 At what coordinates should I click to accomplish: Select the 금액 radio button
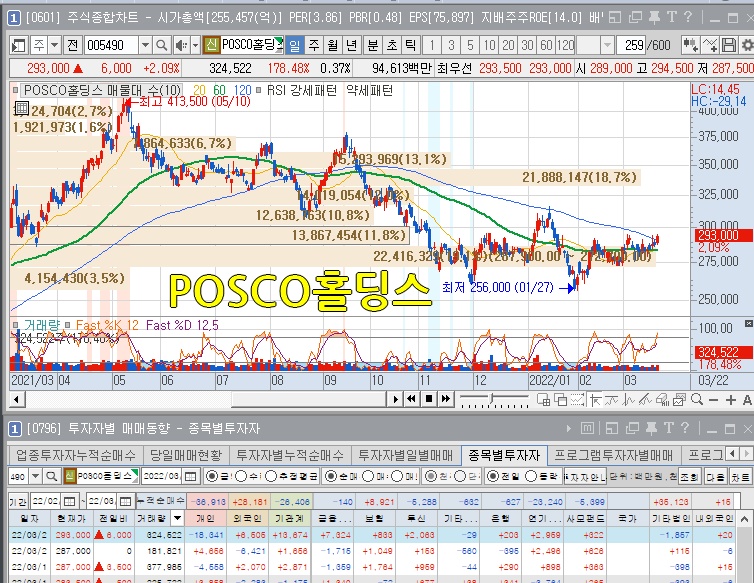tap(212, 476)
